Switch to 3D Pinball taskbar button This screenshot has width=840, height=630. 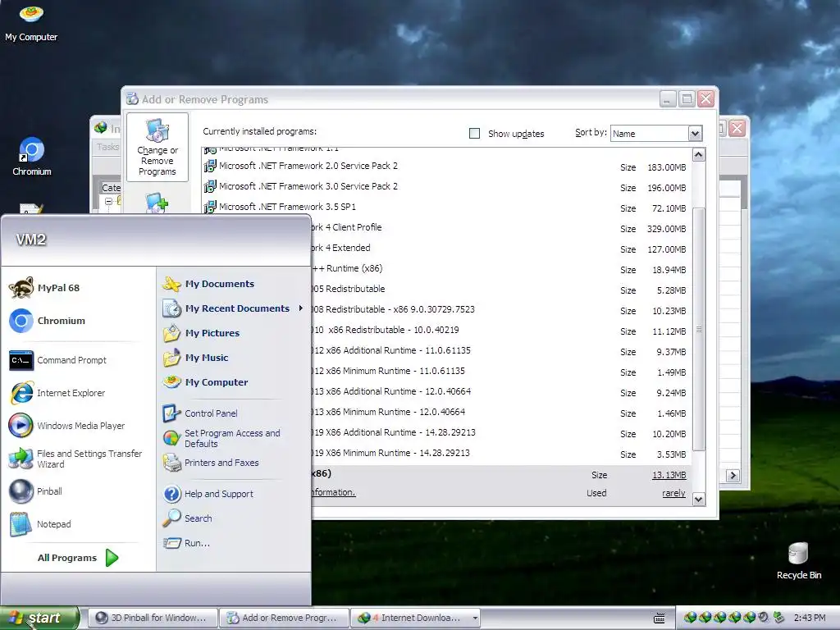pyautogui.click(x=153, y=618)
